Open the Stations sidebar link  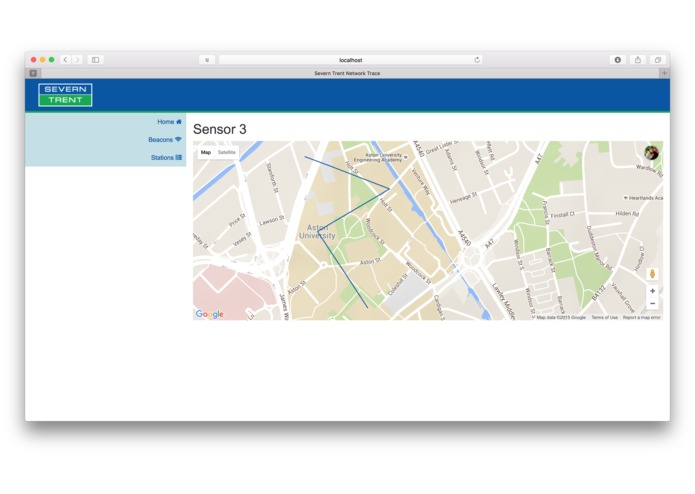click(x=166, y=158)
